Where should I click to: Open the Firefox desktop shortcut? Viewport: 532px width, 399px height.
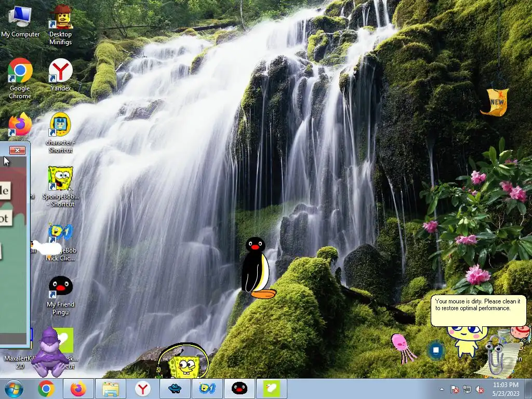pyautogui.click(x=20, y=125)
